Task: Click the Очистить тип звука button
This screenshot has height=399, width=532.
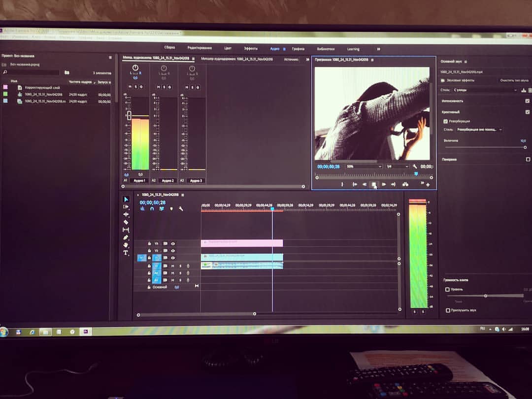Action: point(514,80)
